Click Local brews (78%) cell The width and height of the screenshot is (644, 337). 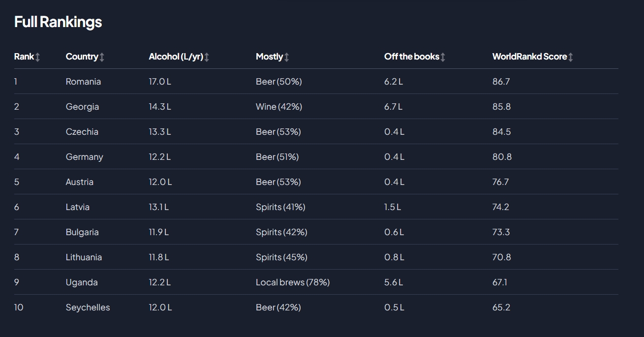tap(293, 282)
